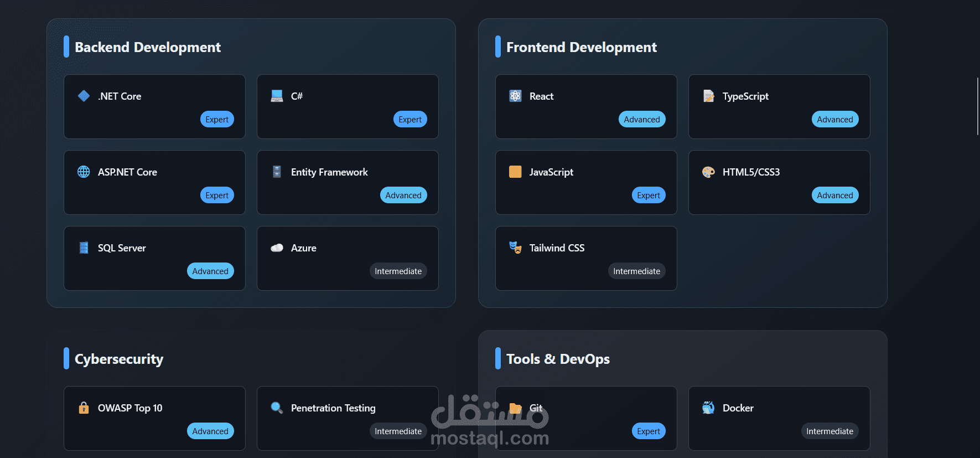Click the Expert badge on JavaScript
This screenshot has height=458, width=980.
[x=649, y=195]
